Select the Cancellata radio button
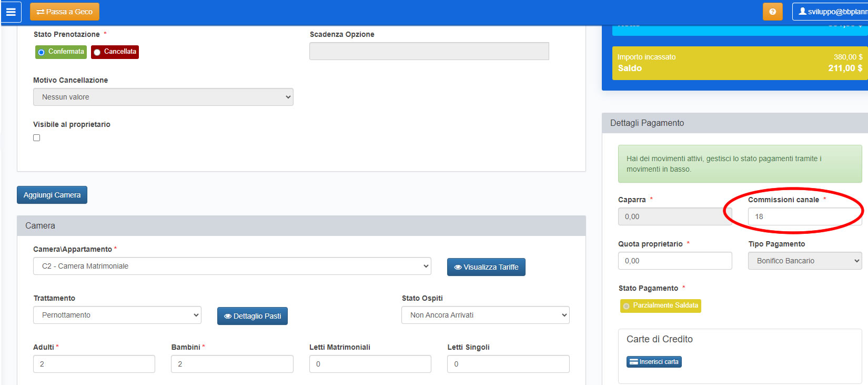This screenshot has height=385, width=868. (97, 52)
